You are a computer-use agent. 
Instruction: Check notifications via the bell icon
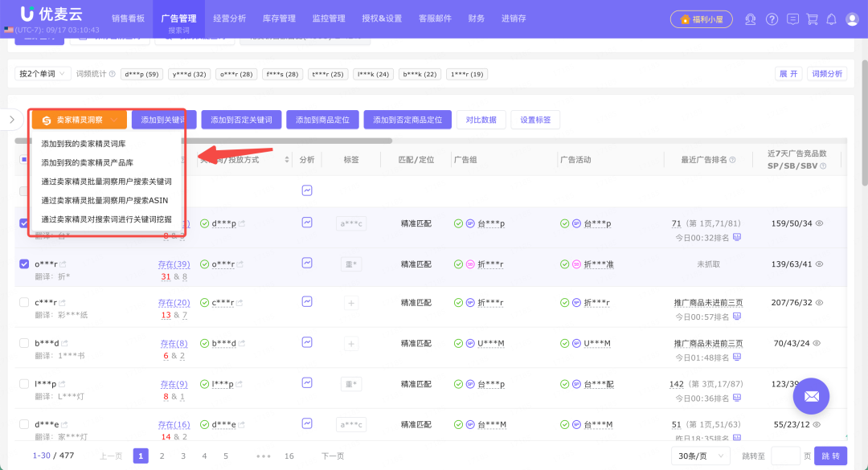pos(831,18)
